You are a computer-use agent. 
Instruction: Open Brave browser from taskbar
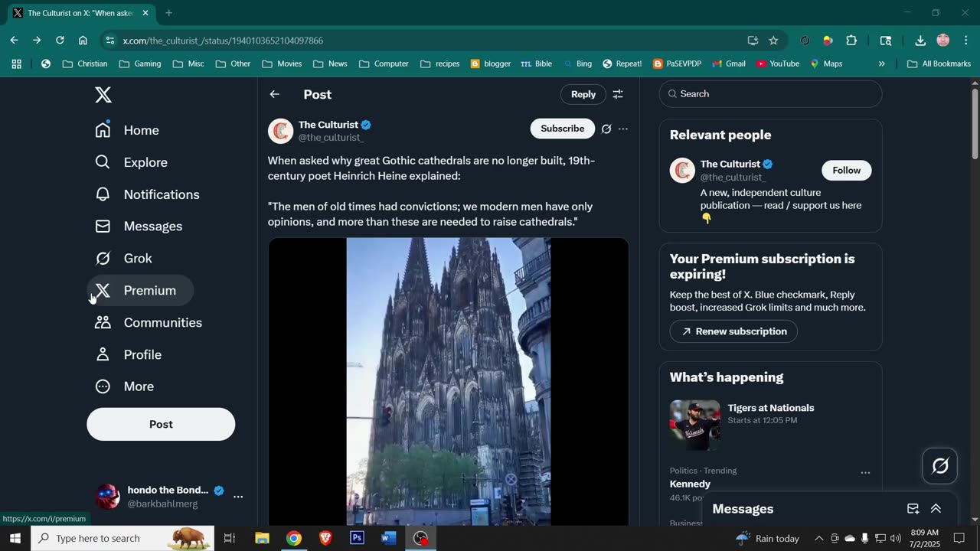[x=325, y=538]
